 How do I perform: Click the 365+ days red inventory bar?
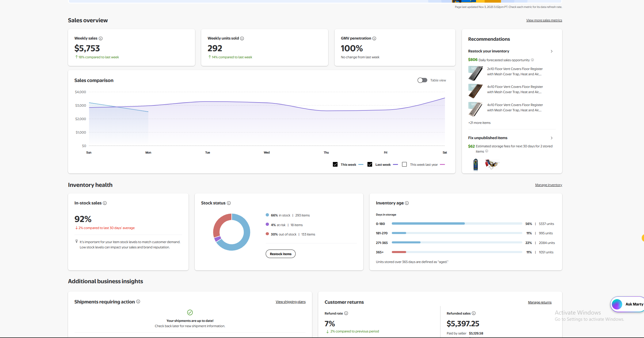399,252
